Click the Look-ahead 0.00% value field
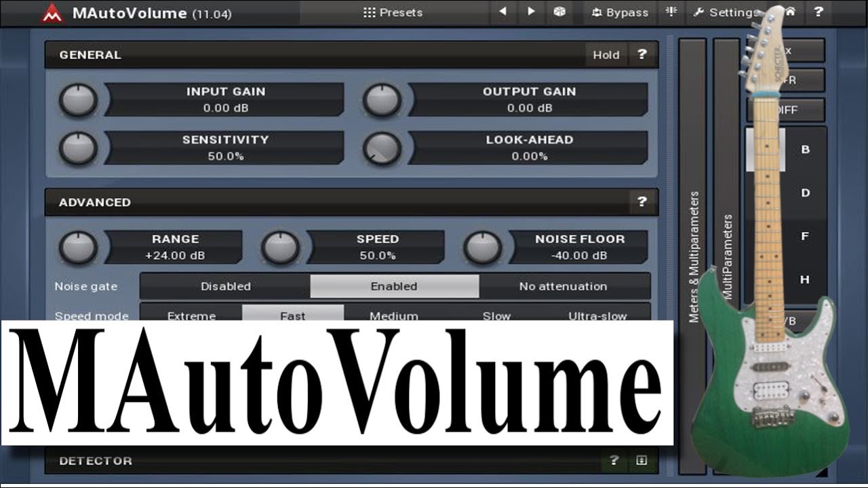The height and width of the screenshot is (488, 868). [x=530, y=156]
